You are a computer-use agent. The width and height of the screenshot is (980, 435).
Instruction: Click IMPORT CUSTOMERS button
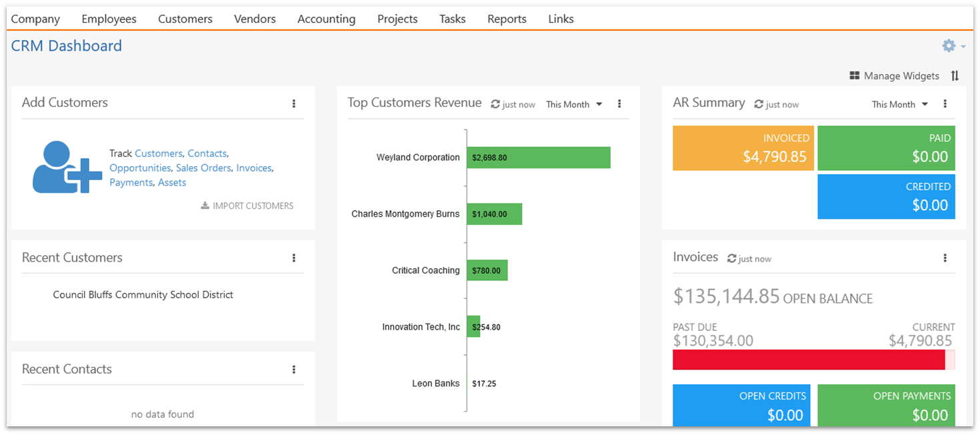(247, 206)
